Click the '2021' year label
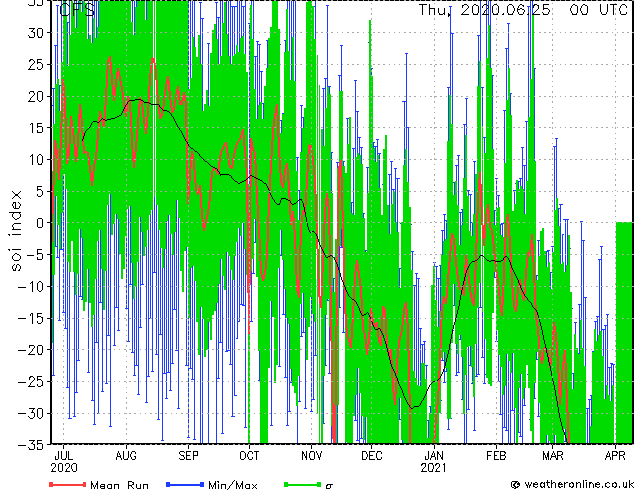This screenshot has width=634, height=490. pos(433,468)
